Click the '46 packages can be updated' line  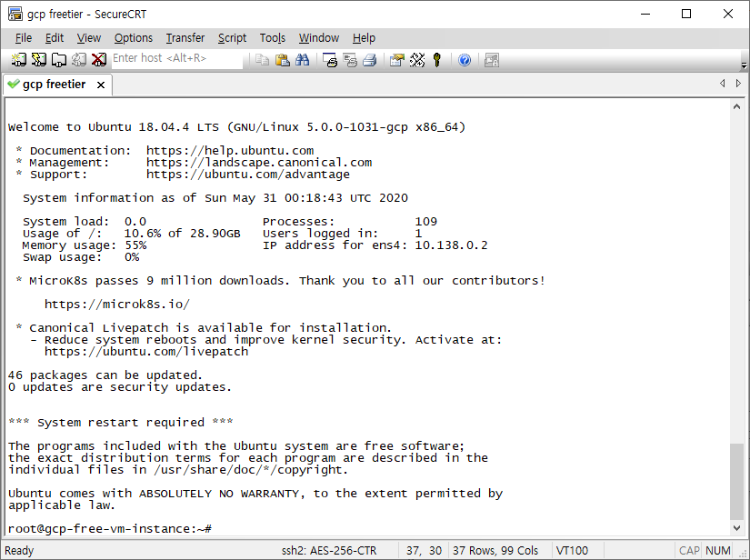pyautogui.click(x=105, y=375)
